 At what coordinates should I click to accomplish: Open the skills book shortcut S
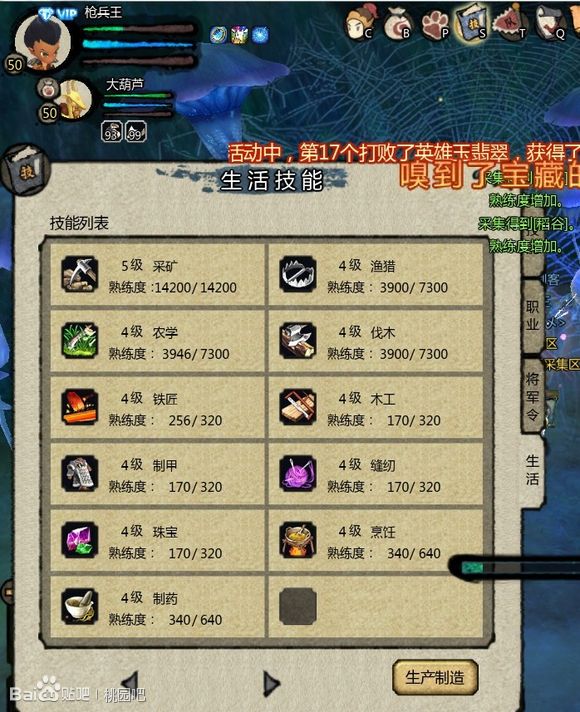point(471,23)
